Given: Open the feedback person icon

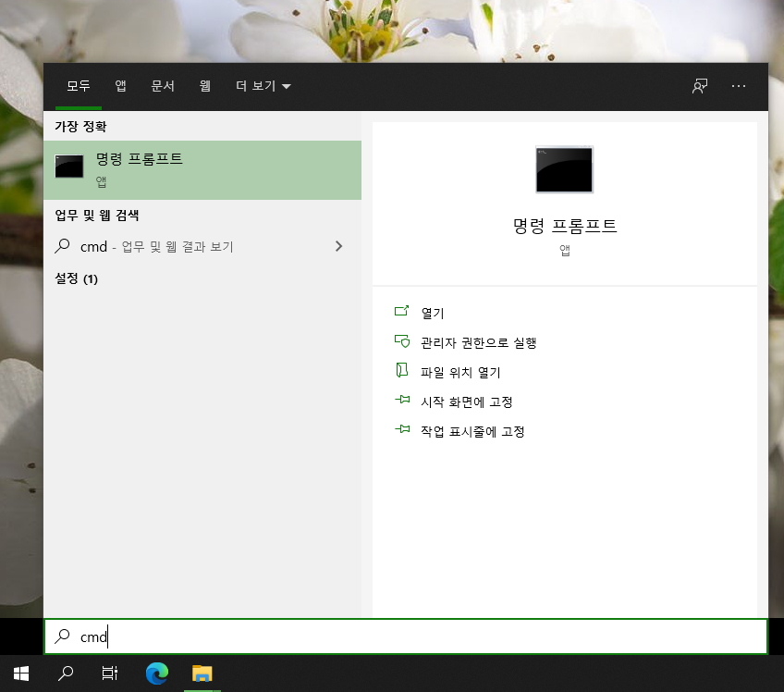Looking at the screenshot, I should (700, 86).
